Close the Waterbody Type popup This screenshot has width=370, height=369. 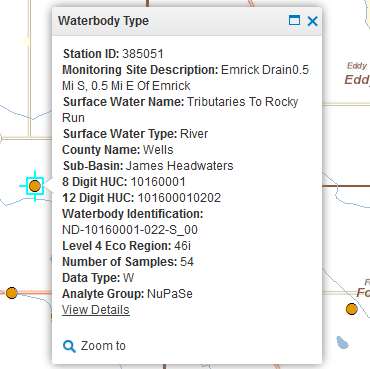pos(312,21)
